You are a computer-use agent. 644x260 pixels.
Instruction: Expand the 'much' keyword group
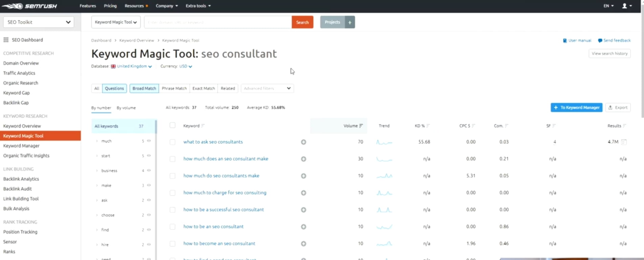click(x=97, y=141)
